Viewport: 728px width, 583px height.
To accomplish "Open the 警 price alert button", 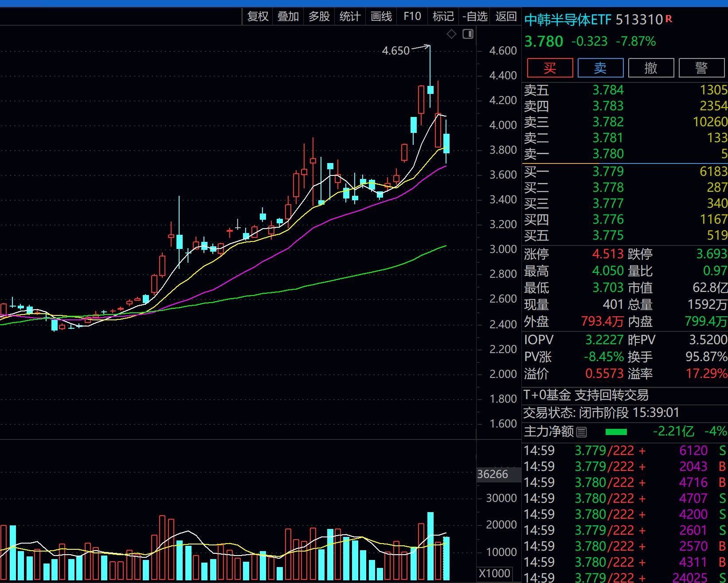I will pyautogui.click(x=701, y=68).
